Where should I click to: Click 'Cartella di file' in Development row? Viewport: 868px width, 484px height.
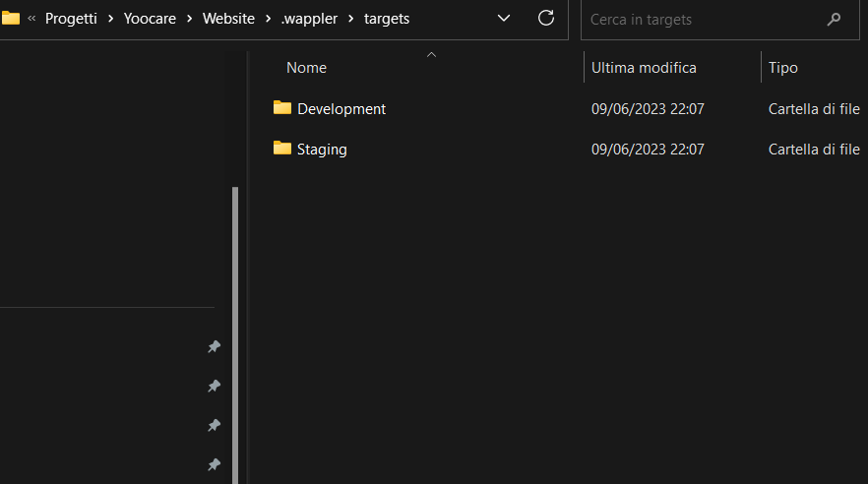(x=814, y=109)
